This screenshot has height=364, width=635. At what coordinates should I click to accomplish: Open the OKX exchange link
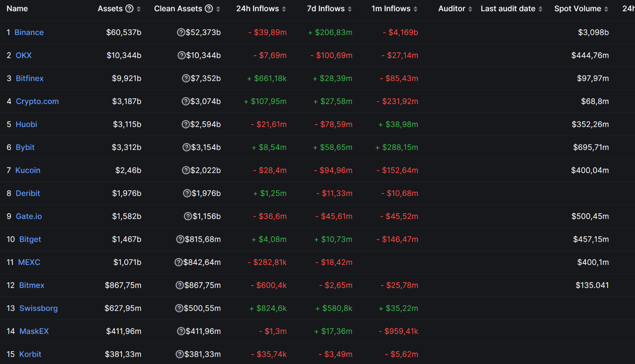[24, 55]
